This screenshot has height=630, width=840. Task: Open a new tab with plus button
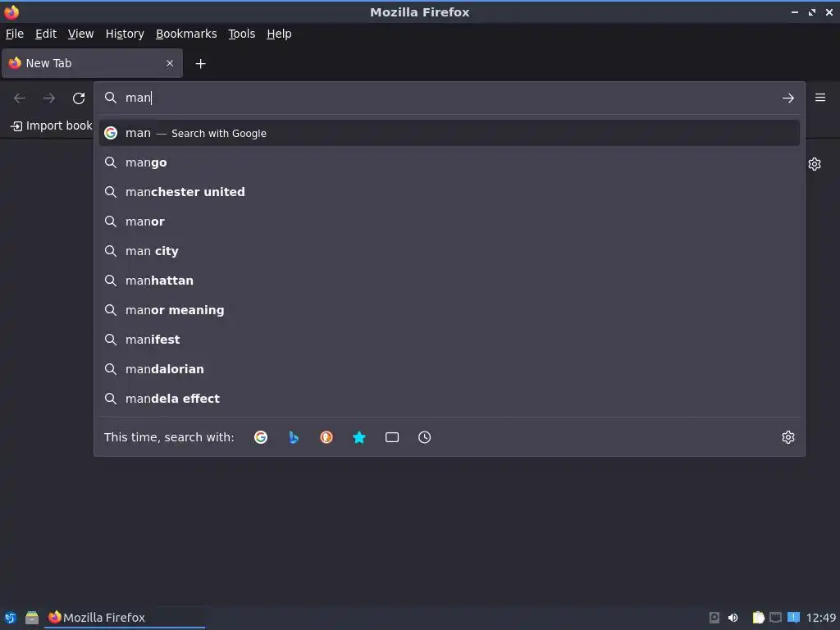(200, 64)
